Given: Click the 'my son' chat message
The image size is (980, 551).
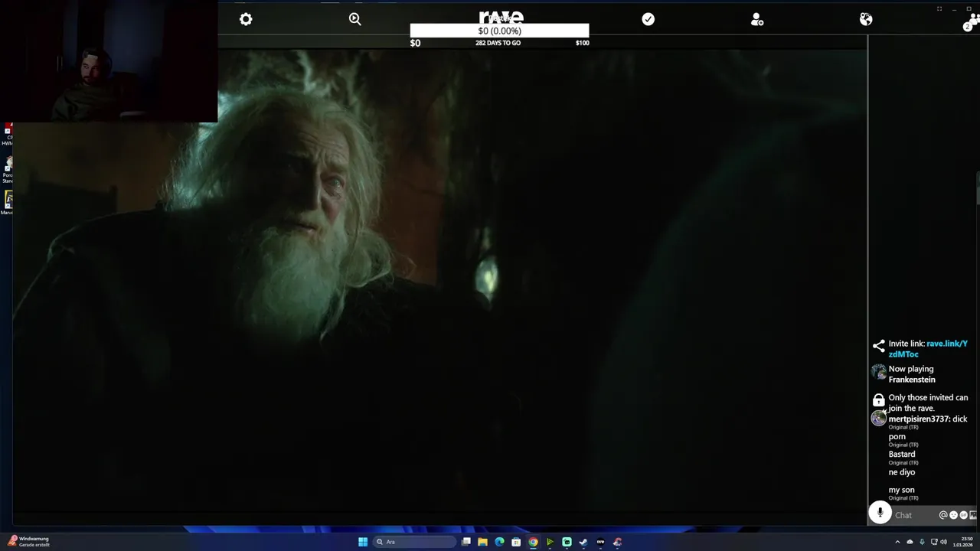Looking at the screenshot, I should [901, 490].
